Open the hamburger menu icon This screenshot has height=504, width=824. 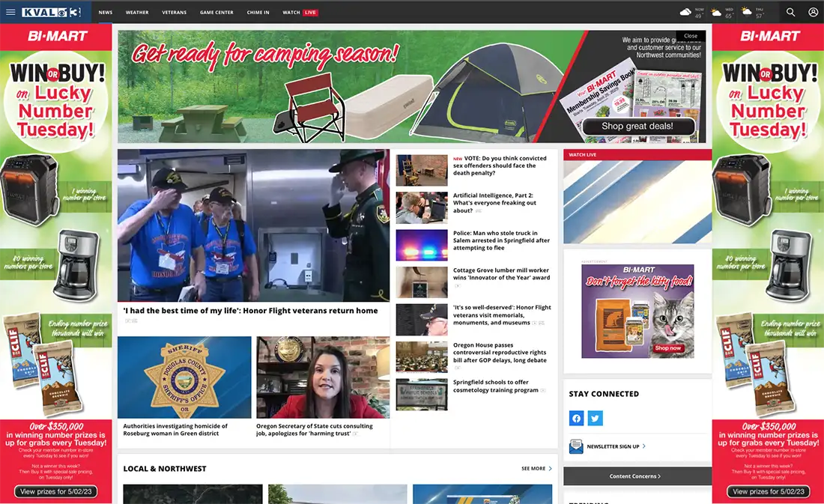tap(10, 12)
